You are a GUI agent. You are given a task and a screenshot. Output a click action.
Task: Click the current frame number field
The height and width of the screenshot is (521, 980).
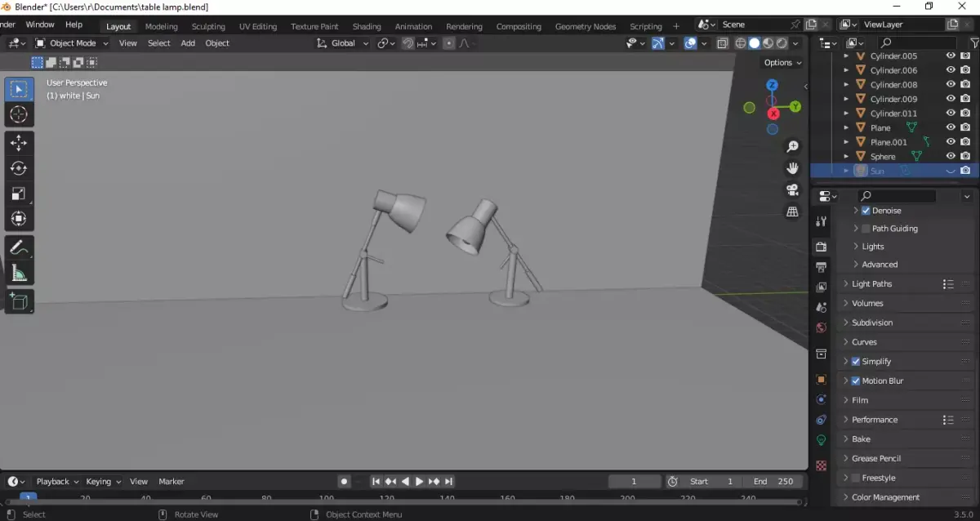tap(635, 482)
